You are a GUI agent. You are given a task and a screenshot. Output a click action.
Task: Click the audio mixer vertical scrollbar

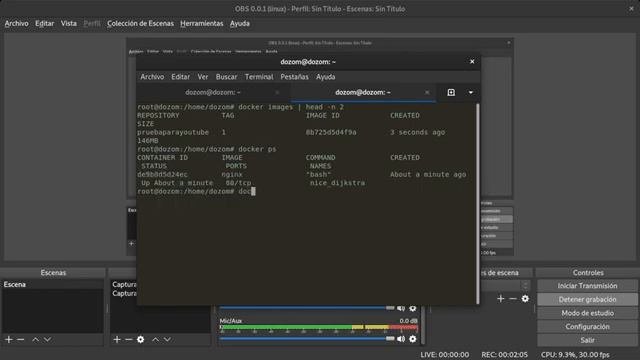[x=423, y=325]
